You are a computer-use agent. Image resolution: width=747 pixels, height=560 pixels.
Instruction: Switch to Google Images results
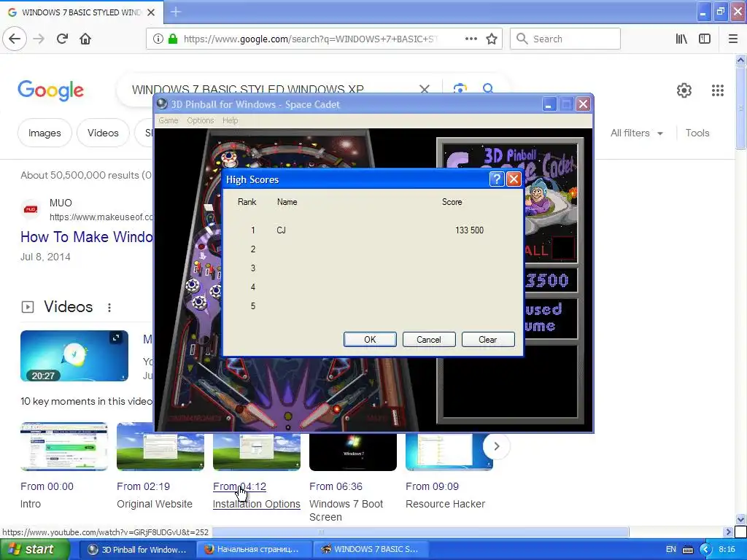click(x=44, y=133)
